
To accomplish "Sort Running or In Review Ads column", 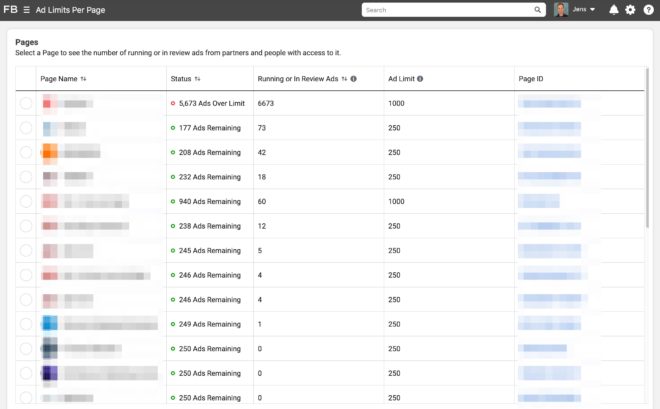I will (x=344, y=79).
